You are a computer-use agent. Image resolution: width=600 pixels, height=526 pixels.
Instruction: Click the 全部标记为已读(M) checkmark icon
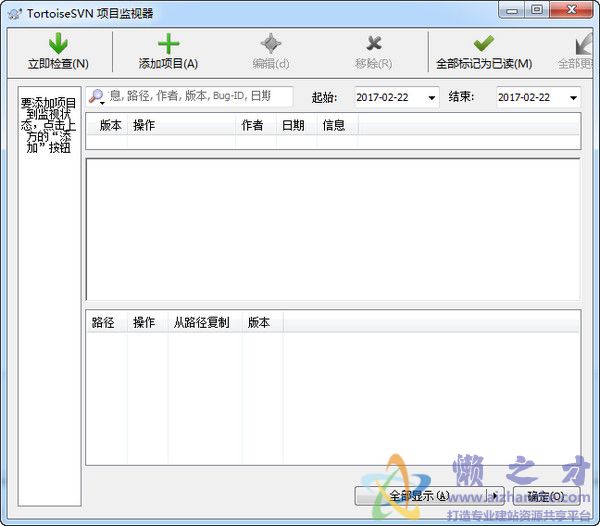pyautogui.click(x=484, y=43)
